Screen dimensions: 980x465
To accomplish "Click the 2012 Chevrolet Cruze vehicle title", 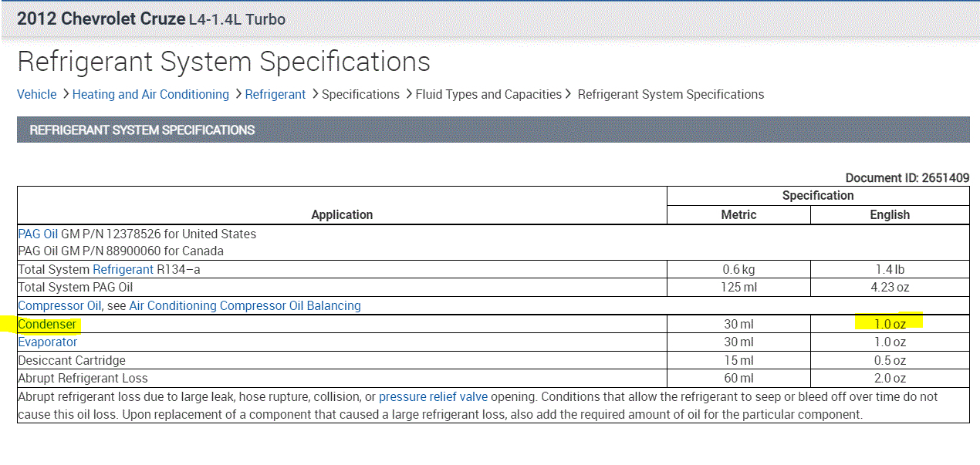I will 101,19.
